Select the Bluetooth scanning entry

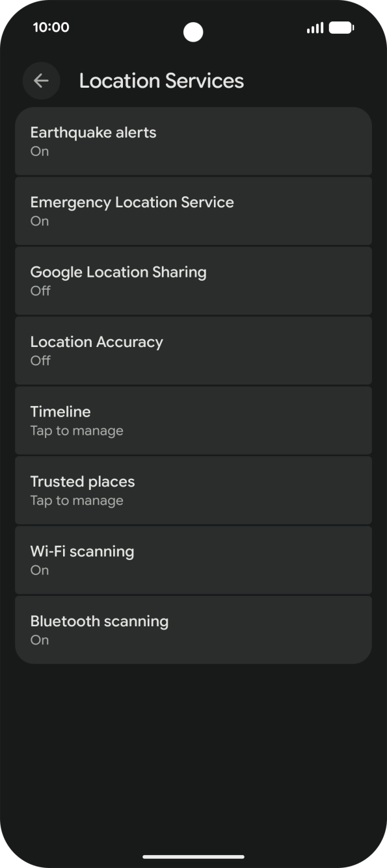[193, 629]
